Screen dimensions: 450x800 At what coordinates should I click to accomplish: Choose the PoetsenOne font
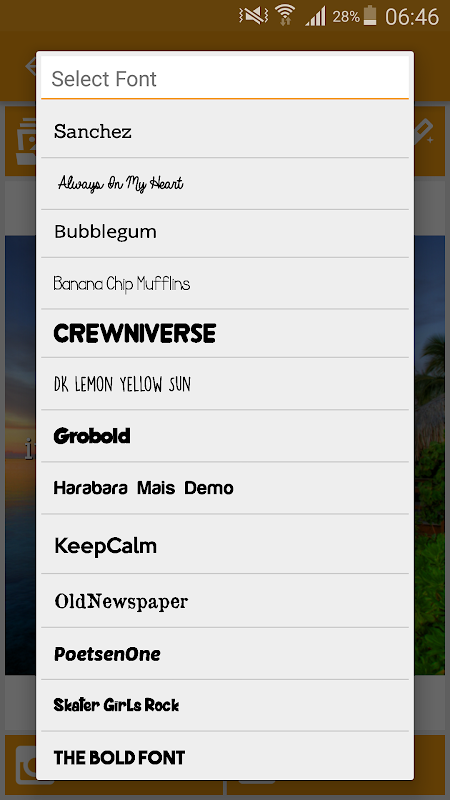[x=225, y=654]
